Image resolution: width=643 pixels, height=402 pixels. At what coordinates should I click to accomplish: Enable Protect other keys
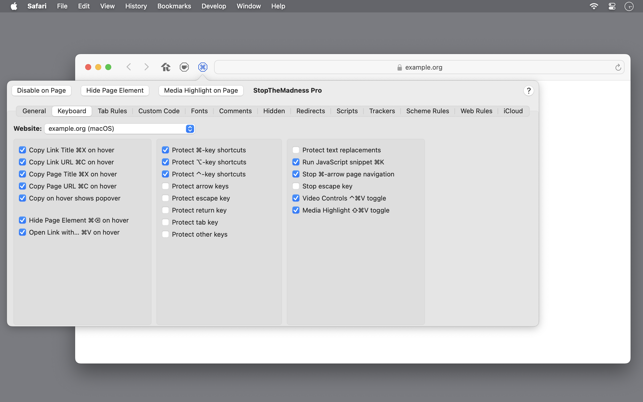point(165,234)
